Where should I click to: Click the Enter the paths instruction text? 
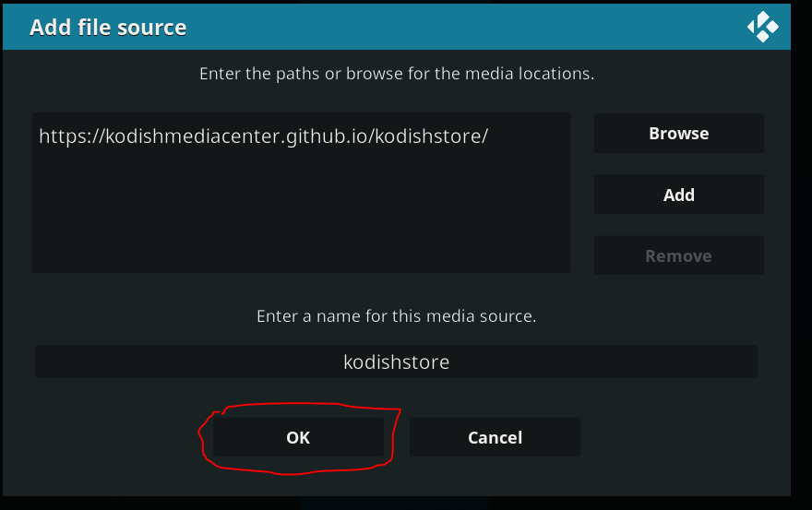pos(397,74)
